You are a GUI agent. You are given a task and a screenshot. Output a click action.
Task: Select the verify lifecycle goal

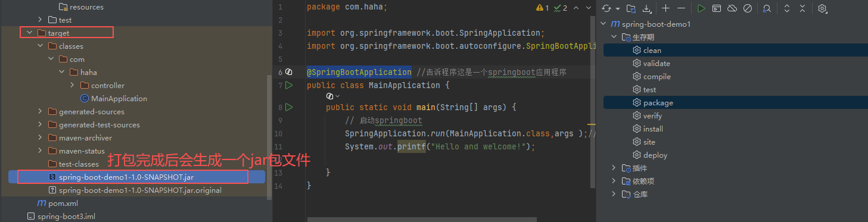coord(653,115)
